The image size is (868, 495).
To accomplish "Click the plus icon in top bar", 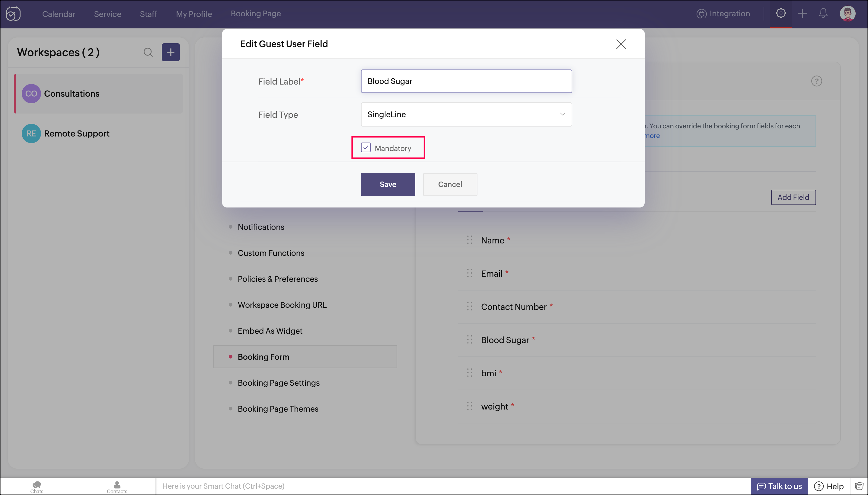I will click(802, 14).
